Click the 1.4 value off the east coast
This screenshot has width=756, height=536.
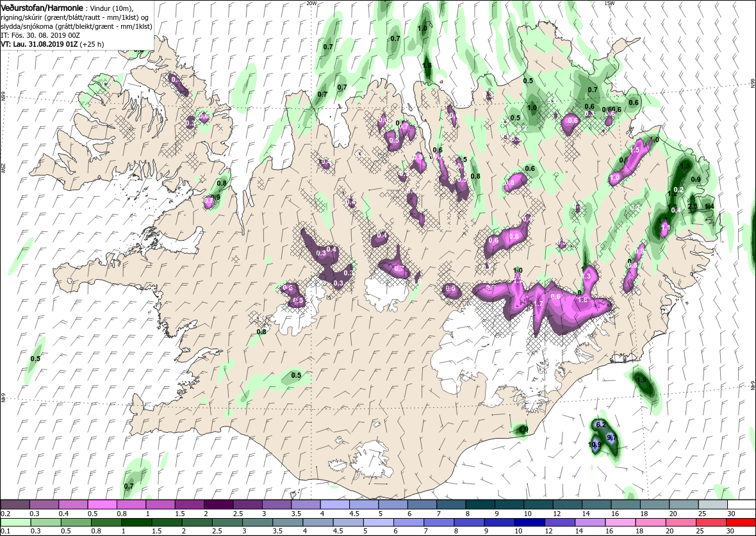click(x=709, y=206)
